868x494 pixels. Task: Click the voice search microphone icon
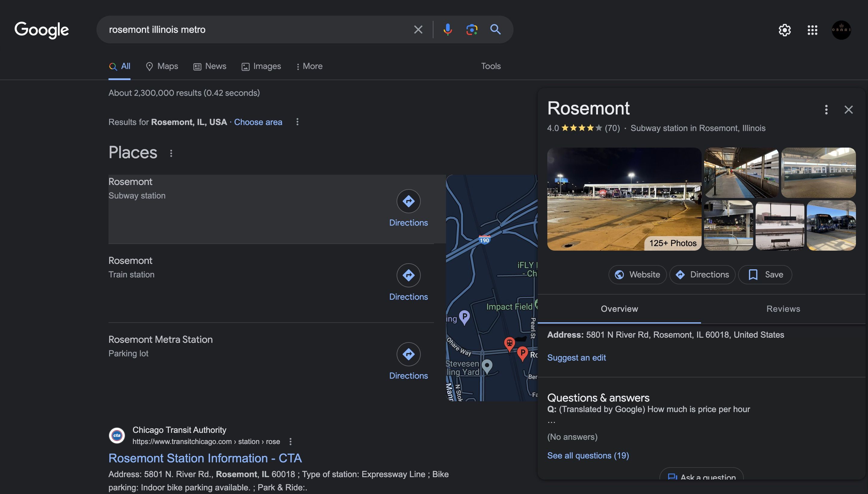point(447,30)
